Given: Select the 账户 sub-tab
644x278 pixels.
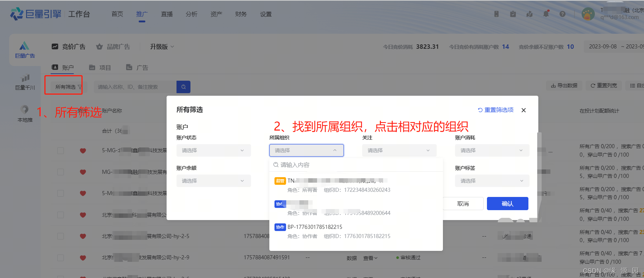Looking at the screenshot, I should coord(63,67).
